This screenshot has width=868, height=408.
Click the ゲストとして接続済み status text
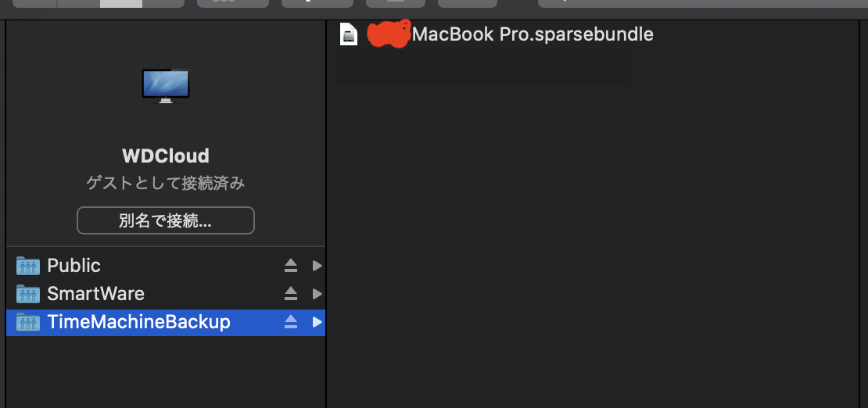tap(166, 184)
